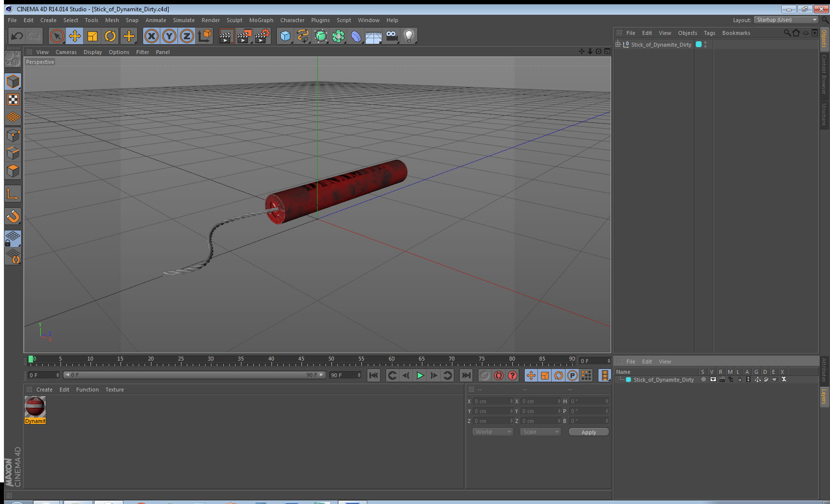Click the Record Active Objects button
Screen dimensions: 830x504
point(485,375)
